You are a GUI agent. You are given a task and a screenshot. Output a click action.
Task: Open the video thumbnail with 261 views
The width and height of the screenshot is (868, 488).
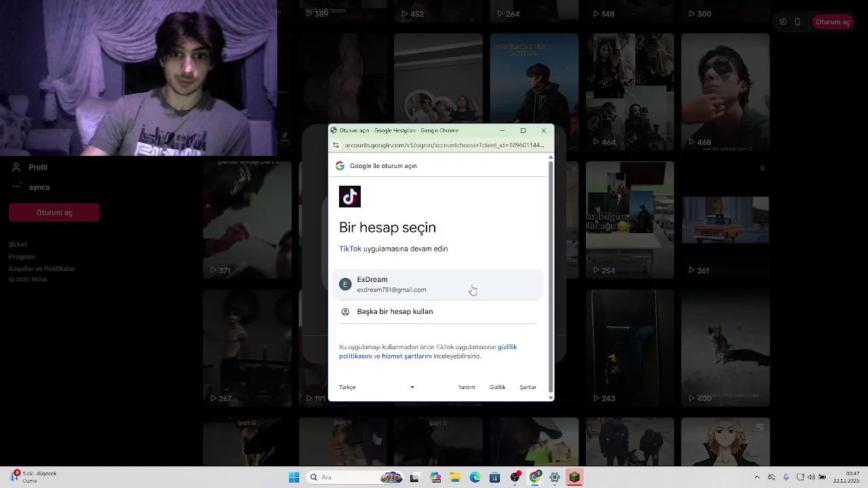click(x=725, y=220)
